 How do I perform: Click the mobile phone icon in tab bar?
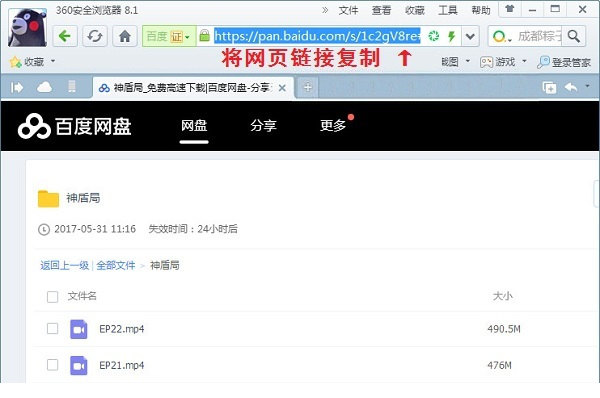pos(72,87)
